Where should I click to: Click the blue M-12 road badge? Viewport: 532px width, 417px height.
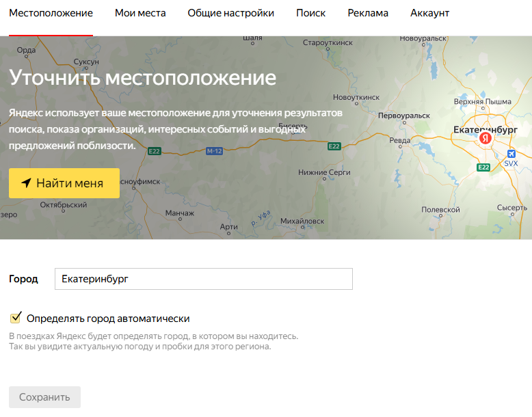point(214,150)
